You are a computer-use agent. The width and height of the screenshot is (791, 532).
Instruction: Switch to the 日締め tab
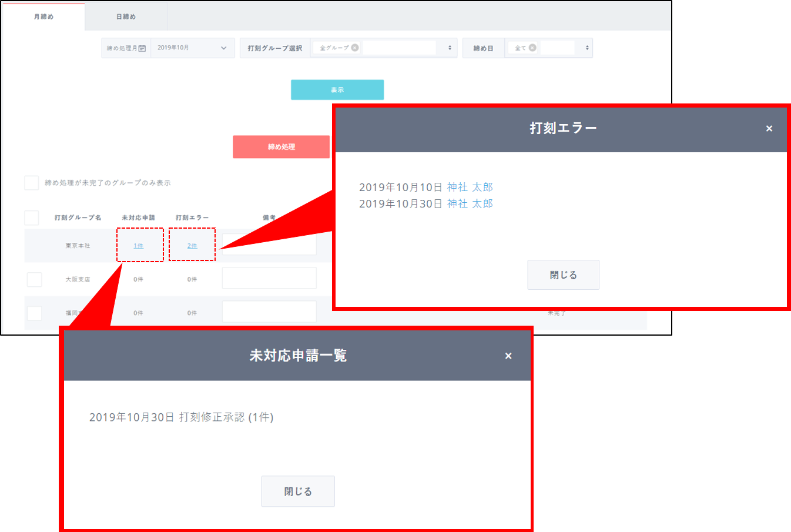[x=126, y=16]
